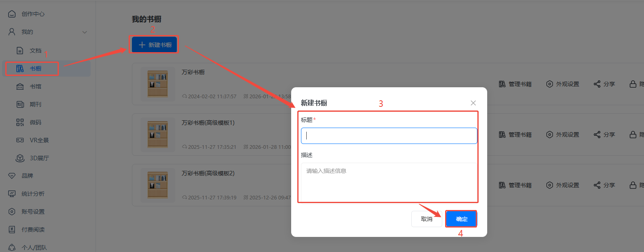Open 文档 in the sidebar
This screenshot has width=644, height=252.
[35, 51]
